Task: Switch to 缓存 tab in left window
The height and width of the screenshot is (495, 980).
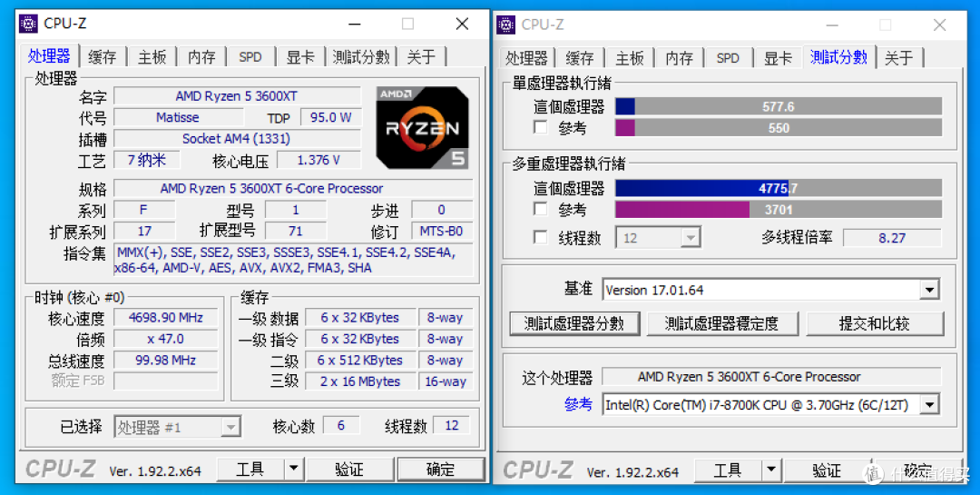Action: [102, 57]
